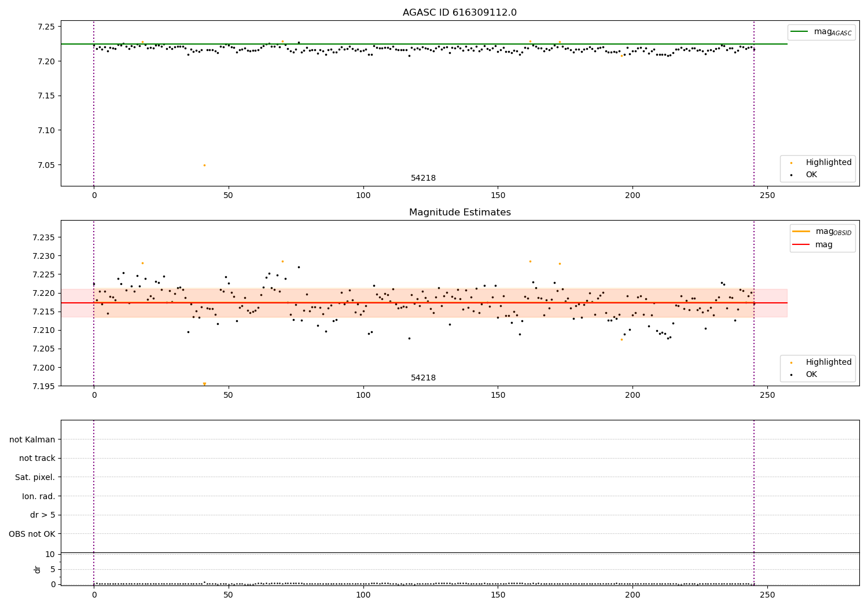868x608 pixels.
Task: Click the outlier point near 7.05 in the top plot
Action: click(204, 165)
